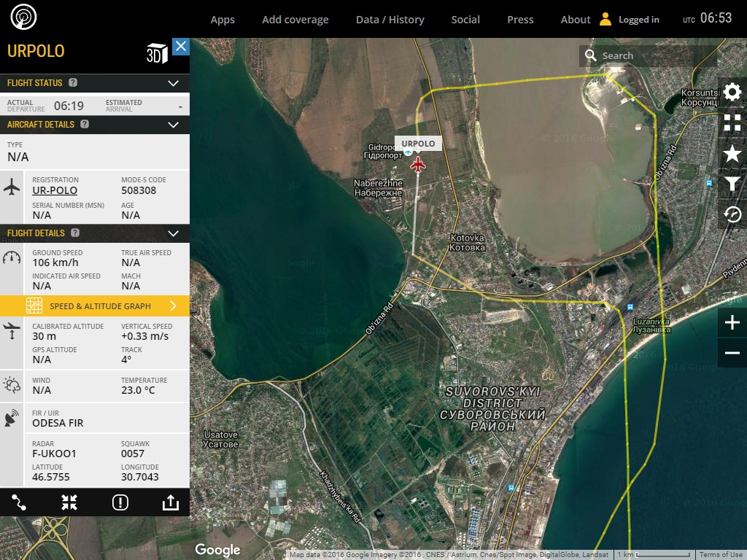Open the multi-view grid icon
This screenshot has height=560, width=747.
point(732,122)
